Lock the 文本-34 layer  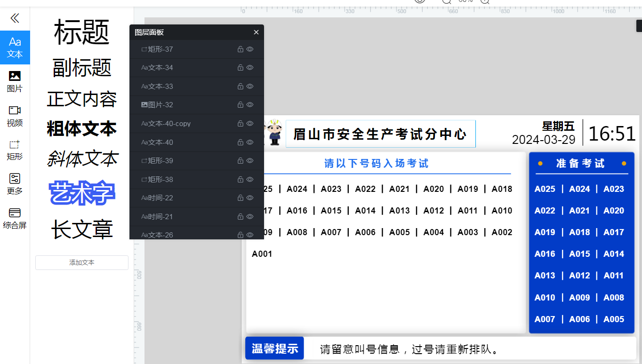pos(240,67)
